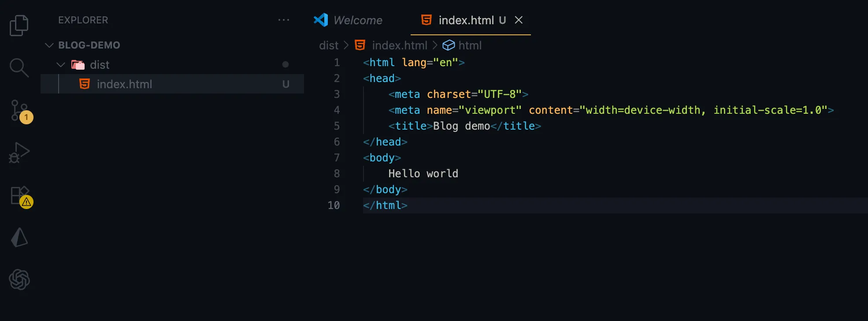Click the untracked U badge on index.html row
Screen dimensions: 868x321
click(286, 84)
